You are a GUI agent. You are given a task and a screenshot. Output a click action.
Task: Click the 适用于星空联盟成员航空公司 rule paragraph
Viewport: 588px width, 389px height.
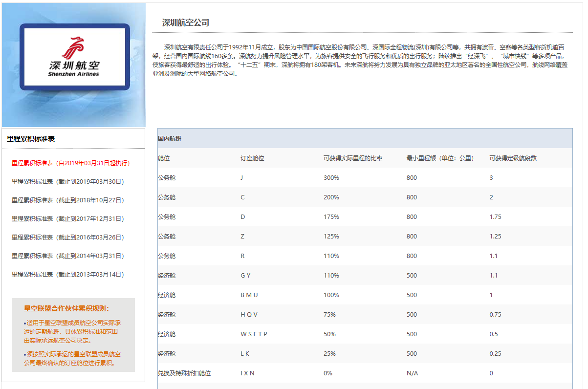[x=72, y=331]
